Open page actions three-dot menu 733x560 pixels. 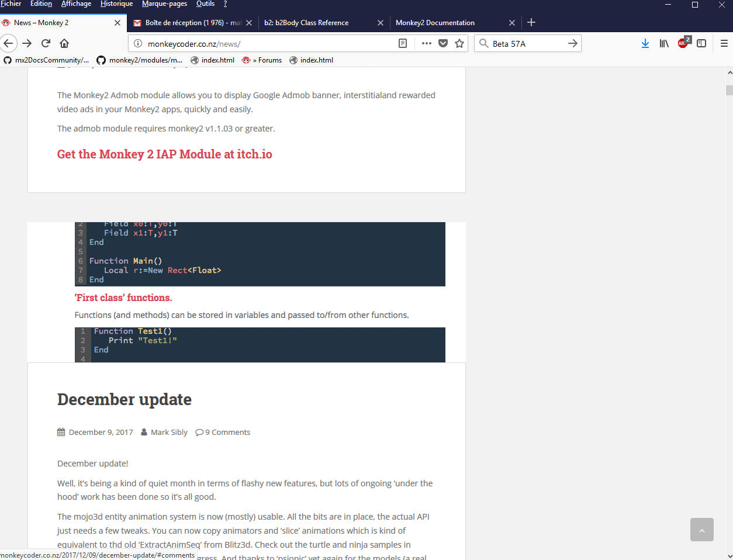point(426,43)
